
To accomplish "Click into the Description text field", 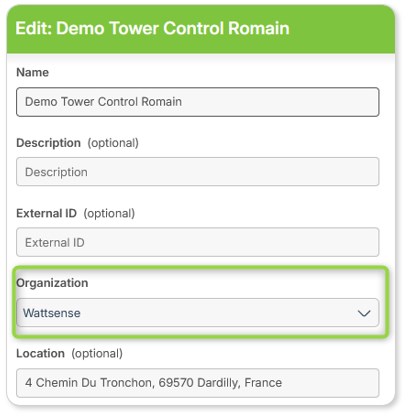I will [x=198, y=172].
